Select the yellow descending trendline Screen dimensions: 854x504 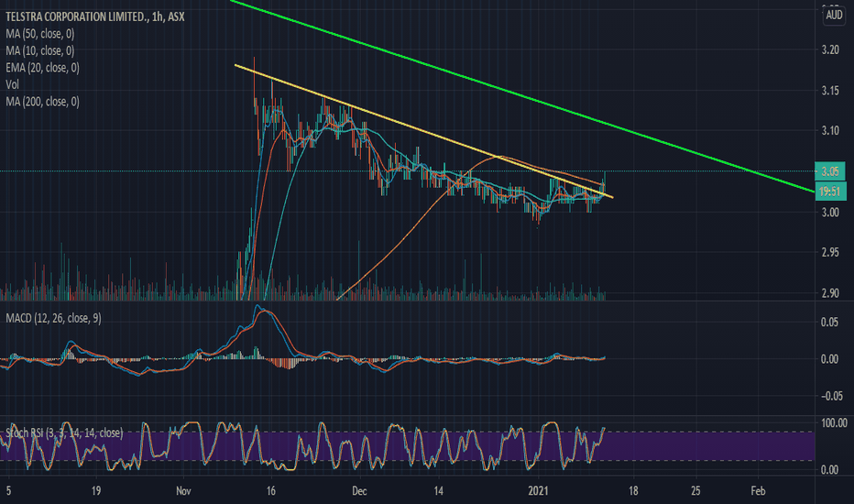pos(423,131)
